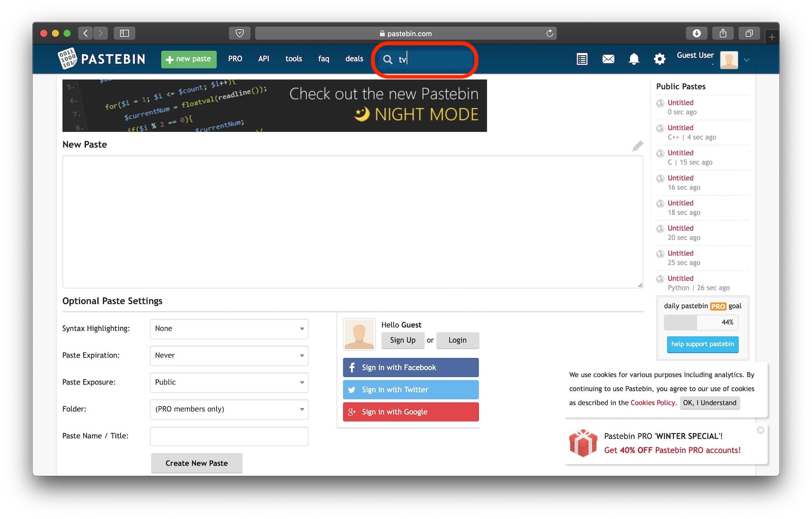Focus the Paste Name / Title field

(x=229, y=436)
